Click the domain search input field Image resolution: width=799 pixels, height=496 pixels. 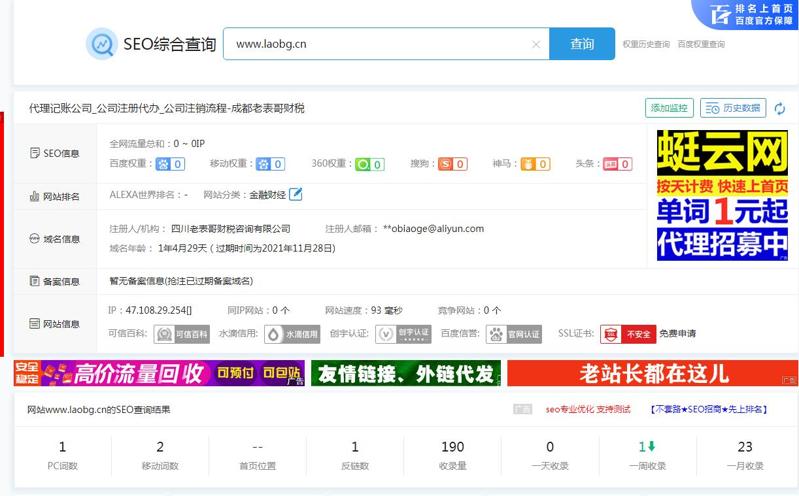pos(375,44)
